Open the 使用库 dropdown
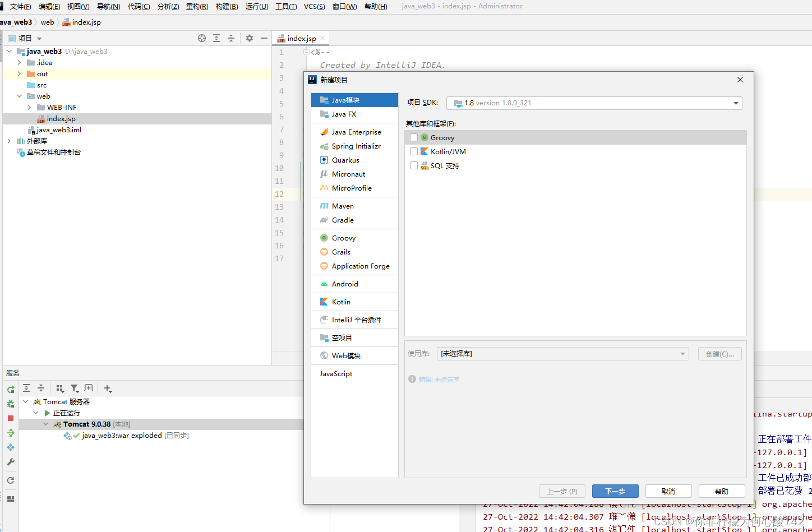Image resolution: width=812 pixels, height=532 pixels. click(563, 354)
